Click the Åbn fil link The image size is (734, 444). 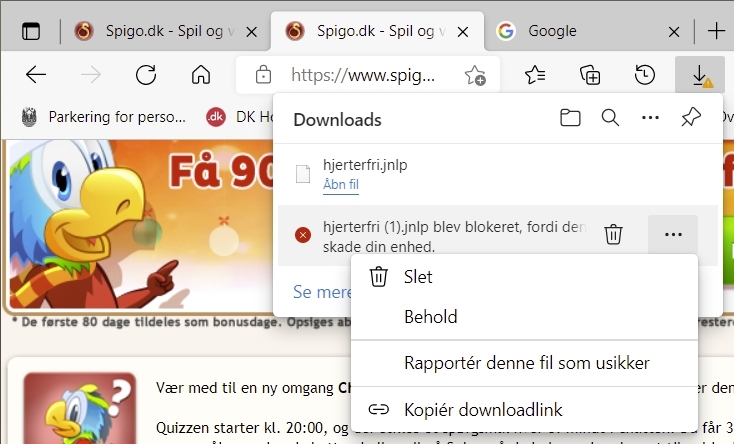[x=341, y=185]
